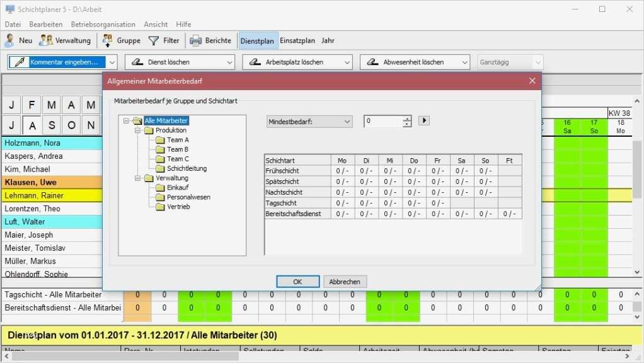Image resolution: width=644 pixels, height=363 pixels.
Task: Click the Mindestbedarf number input field
Action: click(383, 121)
